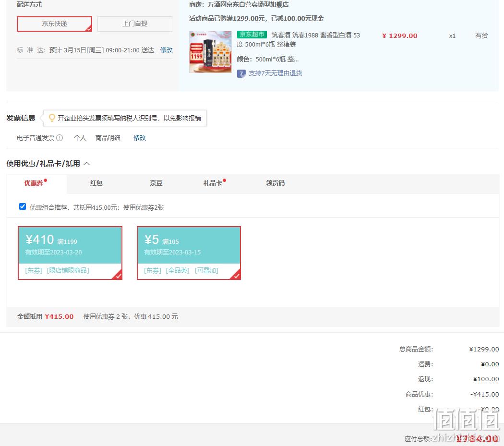
Task: Click the 7-day return shield icon
Action: [x=241, y=73]
